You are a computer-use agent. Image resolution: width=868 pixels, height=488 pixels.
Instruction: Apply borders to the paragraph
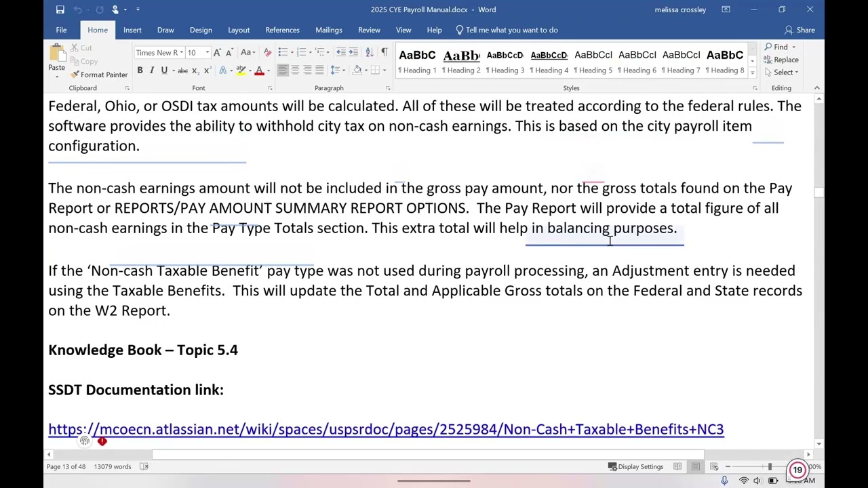[x=374, y=70]
